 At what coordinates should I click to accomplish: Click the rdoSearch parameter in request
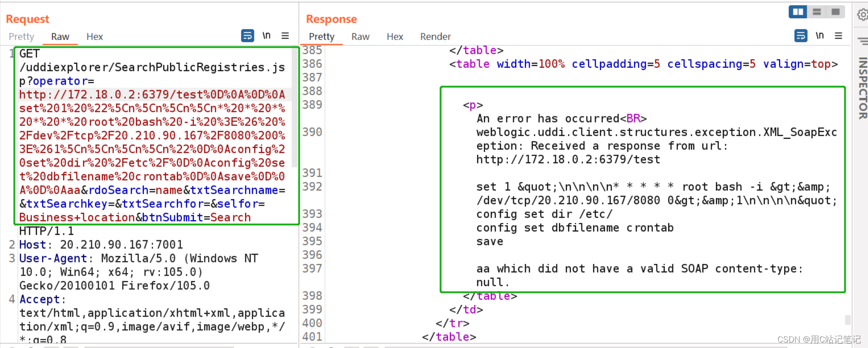tap(119, 190)
